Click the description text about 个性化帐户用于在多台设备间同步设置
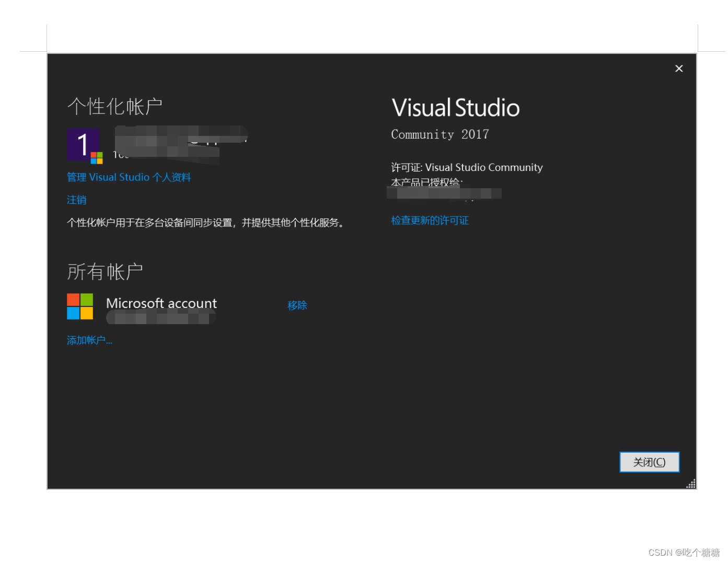Image resolution: width=728 pixels, height=562 pixels. pyautogui.click(x=205, y=223)
